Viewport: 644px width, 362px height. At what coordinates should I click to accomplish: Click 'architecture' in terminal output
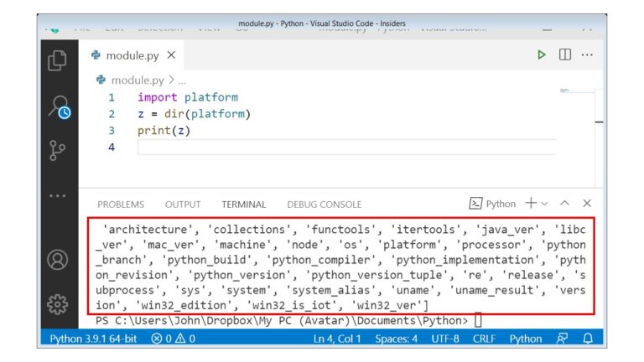coord(148,229)
